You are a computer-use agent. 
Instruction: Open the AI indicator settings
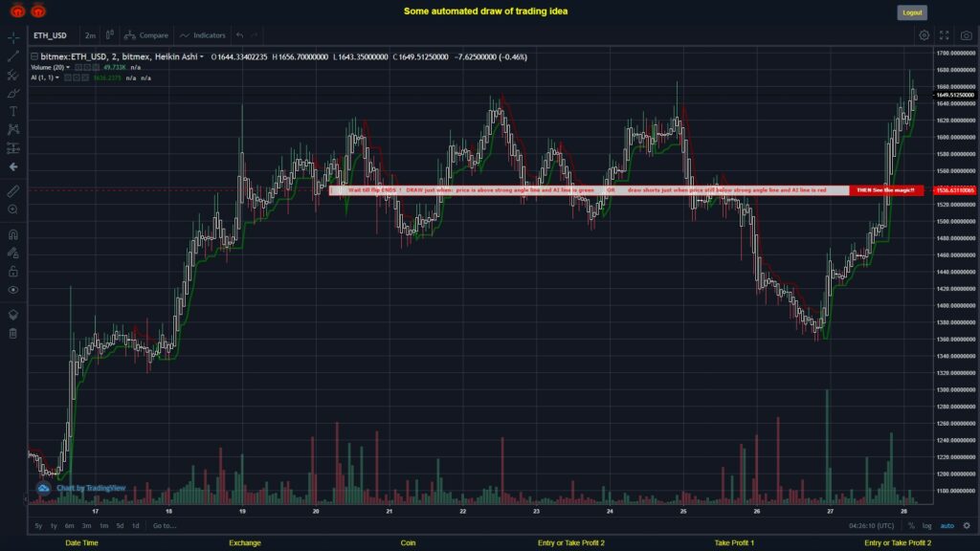(77, 78)
